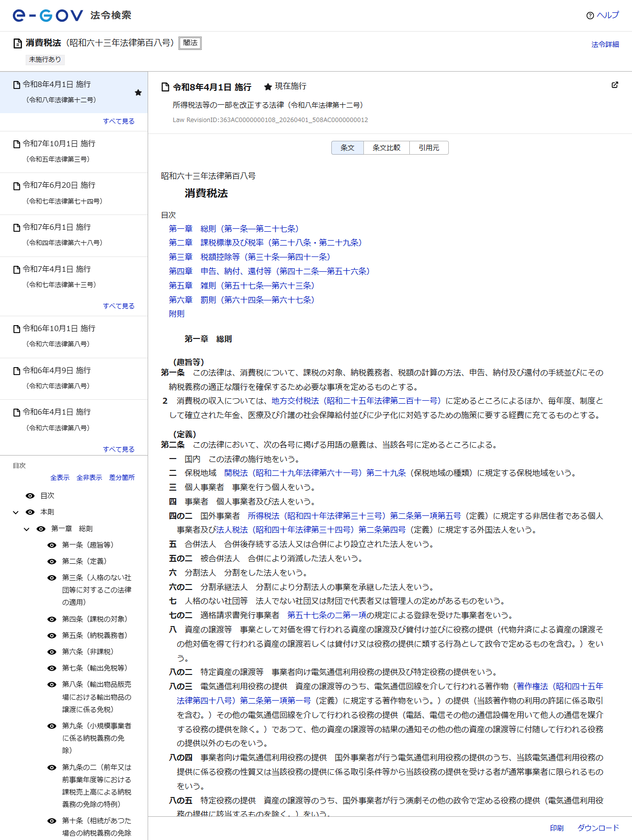Viewport: 632px width, 840px height.
Task: Hide 第一章 総則 using its eye icon
Action: (x=41, y=529)
